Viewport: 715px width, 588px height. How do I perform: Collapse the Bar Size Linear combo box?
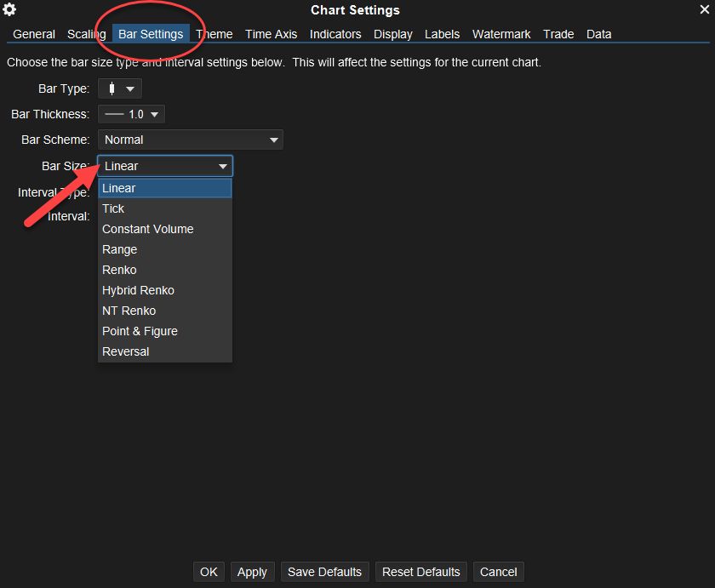165,166
